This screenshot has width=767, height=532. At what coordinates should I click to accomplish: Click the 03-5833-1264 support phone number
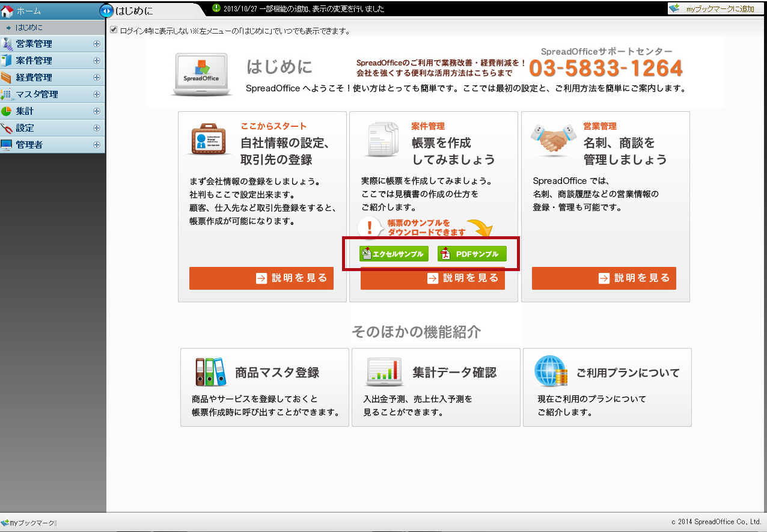click(x=606, y=69)
